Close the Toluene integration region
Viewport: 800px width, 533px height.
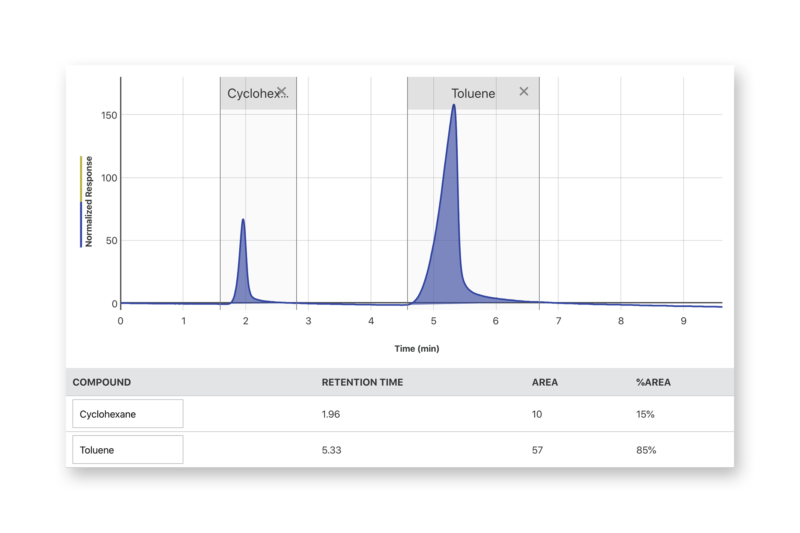pyautogui.click(x=523, y=92)
